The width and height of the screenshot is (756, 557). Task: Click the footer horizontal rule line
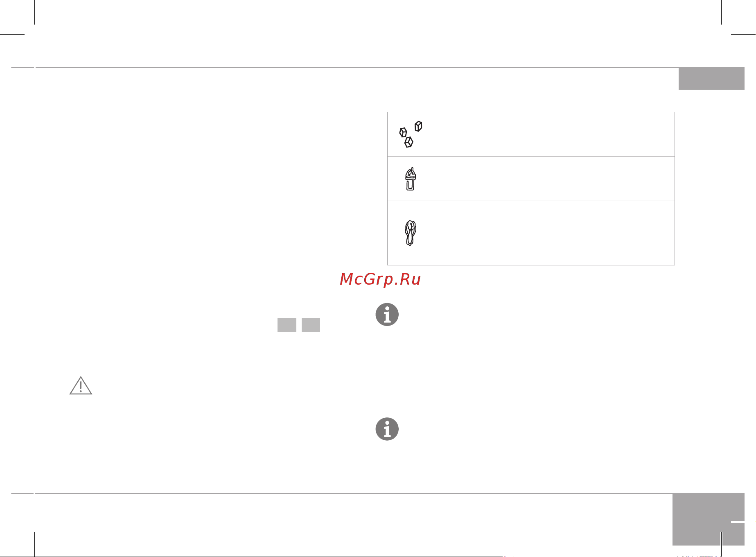(x=354, y=494)
